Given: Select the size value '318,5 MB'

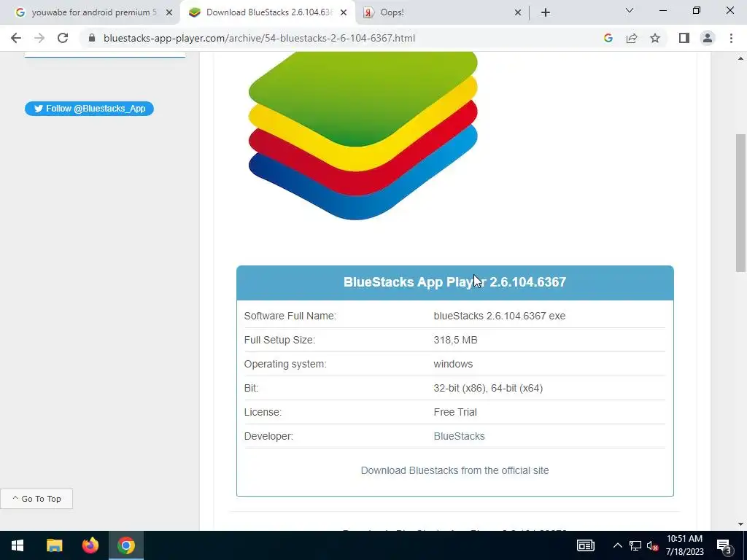Looking at the screenshot, I should click(x=455, y=340).
